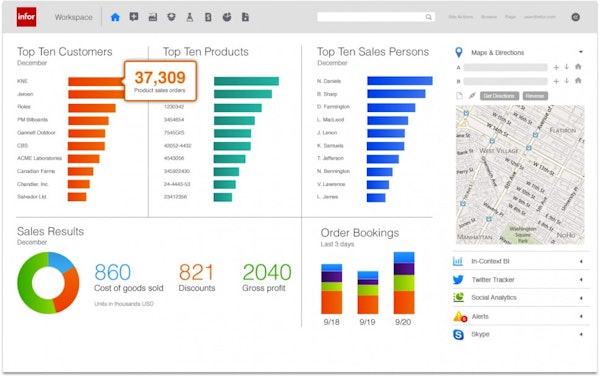The height and width of the screenshot is (377, 600).
Task: Add a stop after address B
Action: (x=556, y=81)
